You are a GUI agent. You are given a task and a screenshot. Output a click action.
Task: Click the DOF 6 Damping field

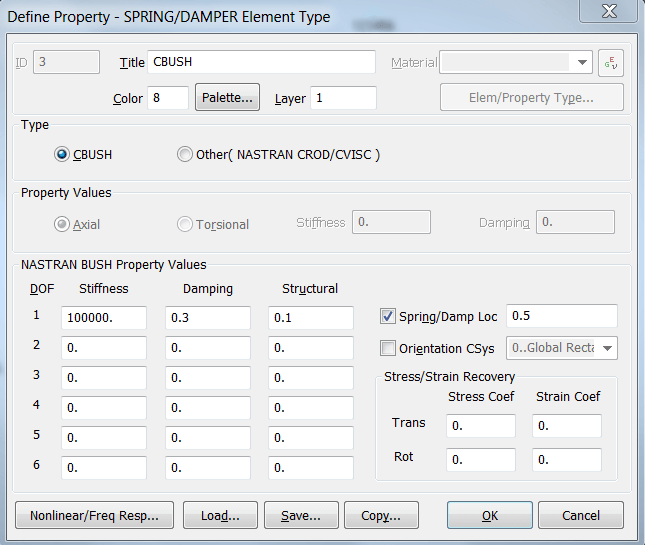click(208, 468)
